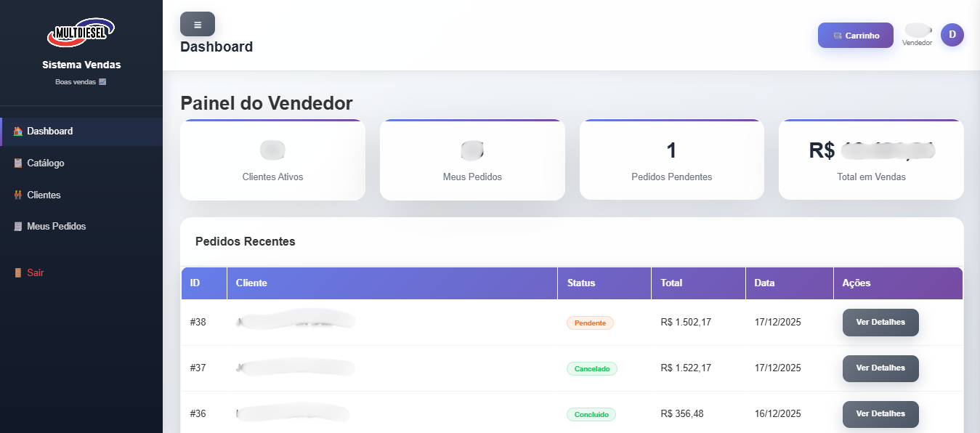This screenshot has height=433, width=980.
Task: Click Ver Detalhes for order #36
Action: 880,414
